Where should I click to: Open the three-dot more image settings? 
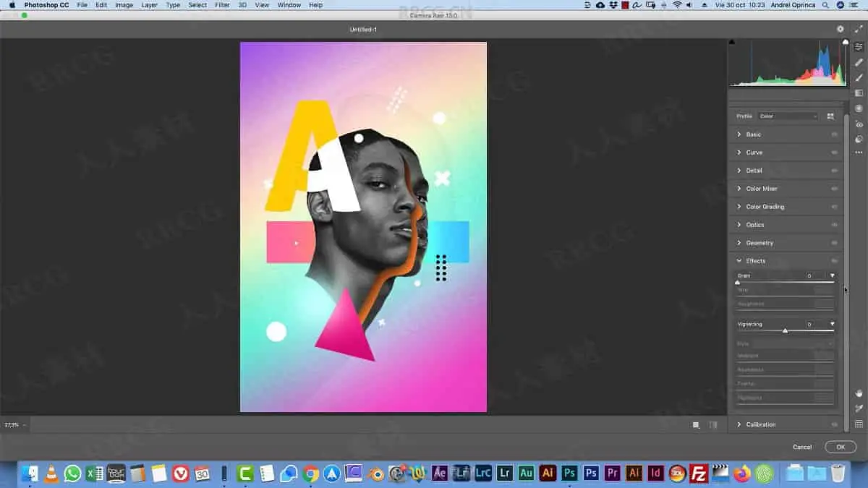coord(859,153)
